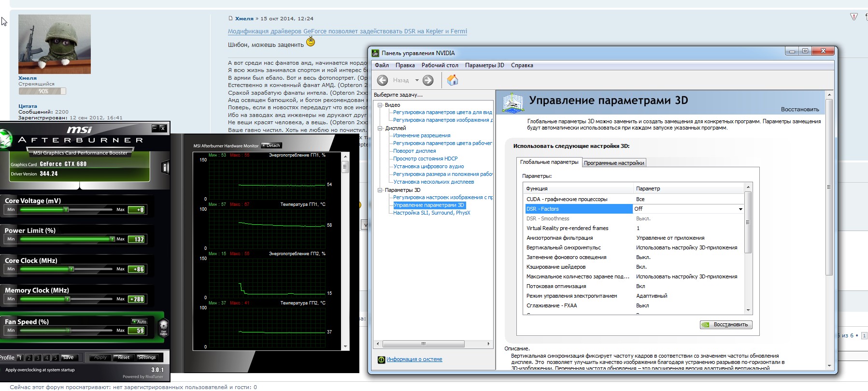Collapse the Дисплей tree node
Image resolution: width=868 pixels, height=391 pixels.
380,128
